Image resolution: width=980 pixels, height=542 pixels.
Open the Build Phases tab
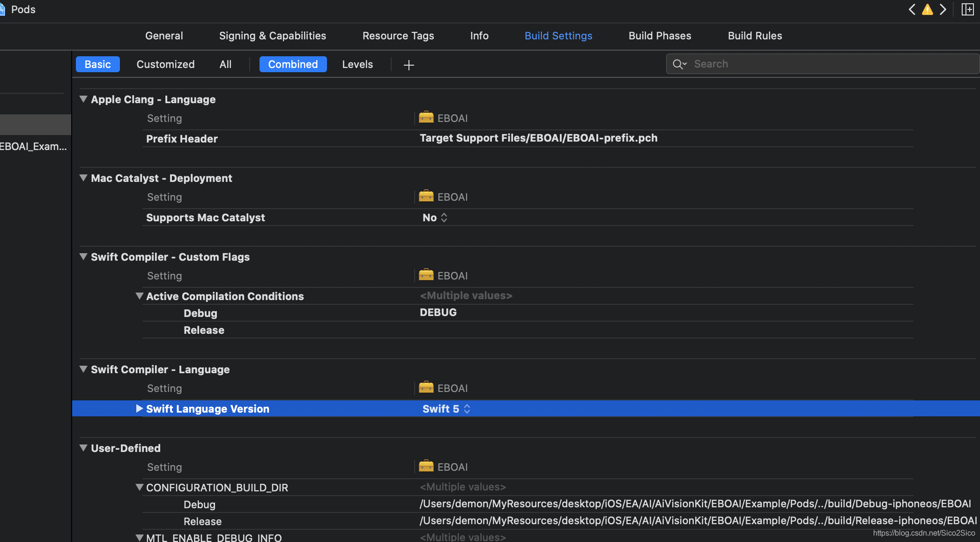coord(660,36)
